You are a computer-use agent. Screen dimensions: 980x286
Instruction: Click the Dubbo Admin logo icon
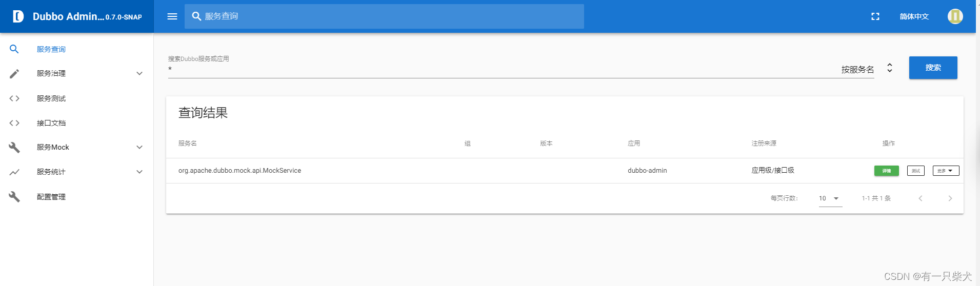point(18,16)
